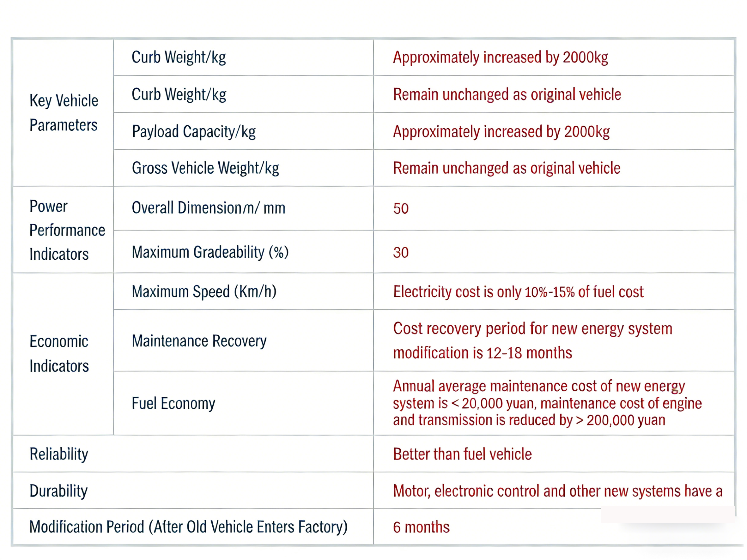Select the Fuel Economy row label
The image size is (747, 560).
[x=173, y=403]
